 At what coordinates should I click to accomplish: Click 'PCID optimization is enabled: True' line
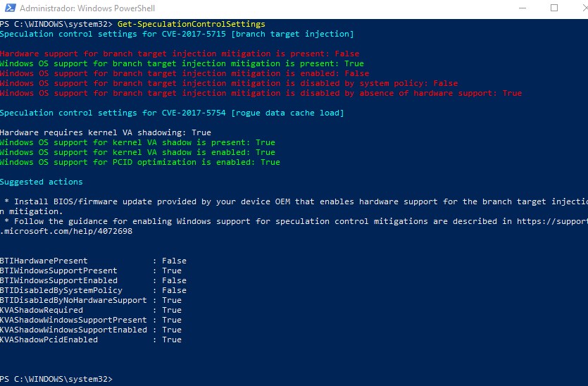(x=140, y=162)
